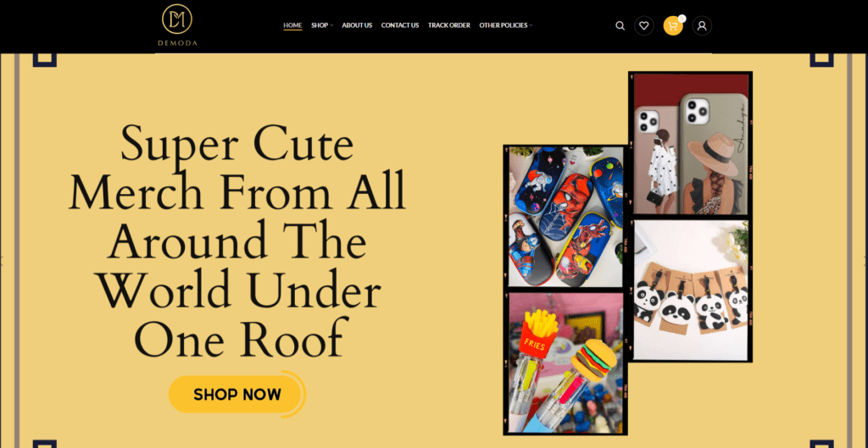Click the Shop Now button
Viewport: 868px width, 448px height.
click(237, 395)
